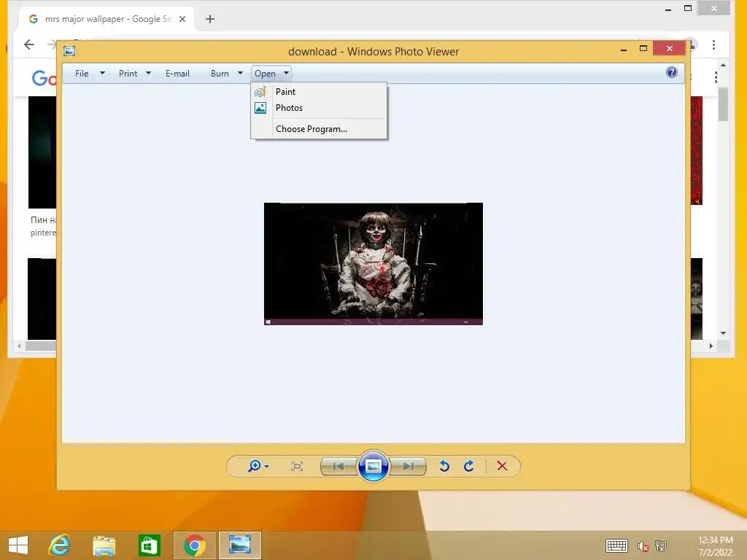Click the Photos app icon in menu

click(260, 108)
